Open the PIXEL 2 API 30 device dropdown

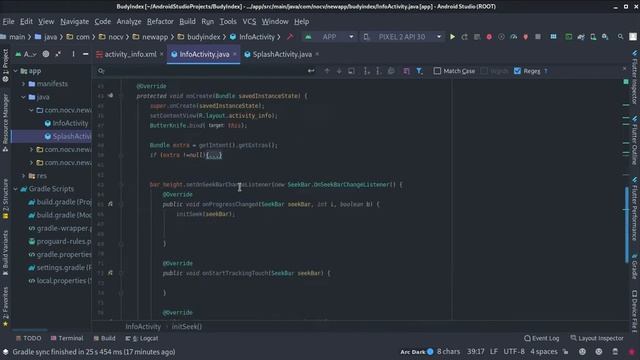coord(402,37)
